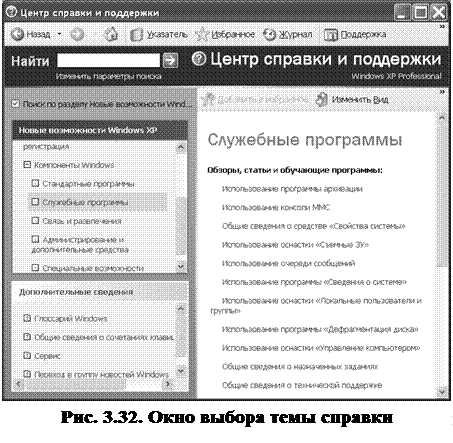This screenshot has height=443, width=453.
Task: Open the Поддержка support section
Action: (x=355, y=35)
